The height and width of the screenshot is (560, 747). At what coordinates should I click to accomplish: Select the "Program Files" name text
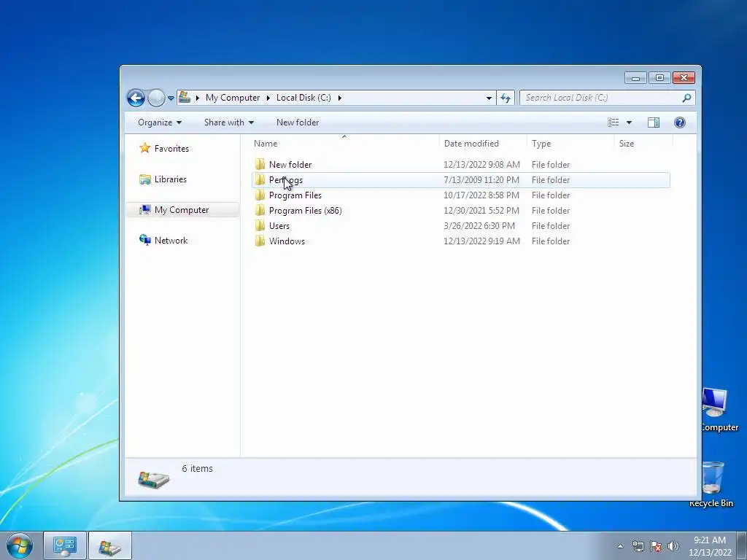295,195
